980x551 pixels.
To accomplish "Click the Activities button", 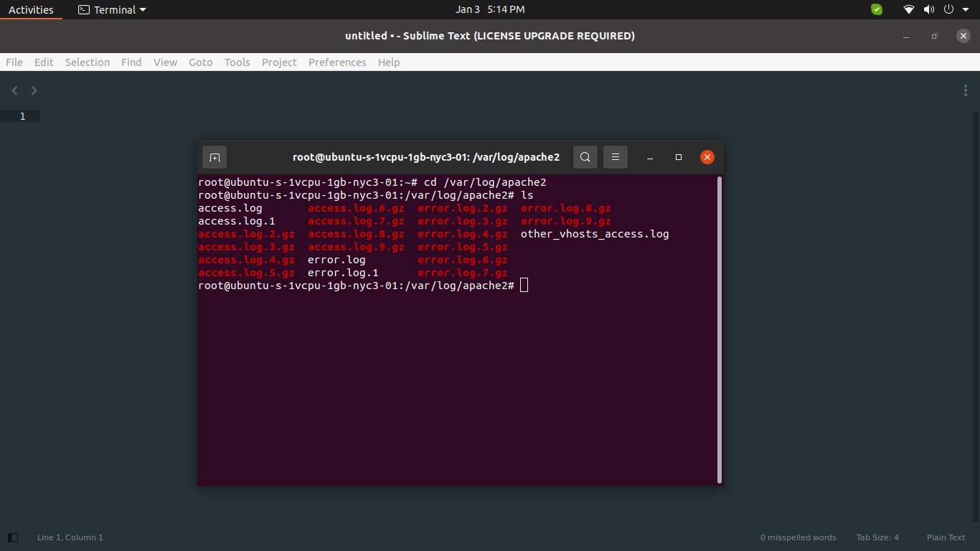I will [31, 9].
